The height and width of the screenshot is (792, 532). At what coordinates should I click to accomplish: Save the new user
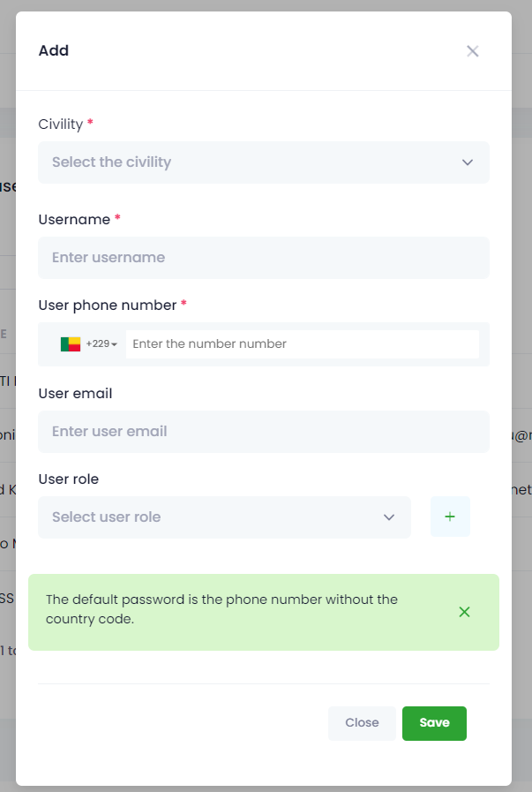tap(434, 723)
